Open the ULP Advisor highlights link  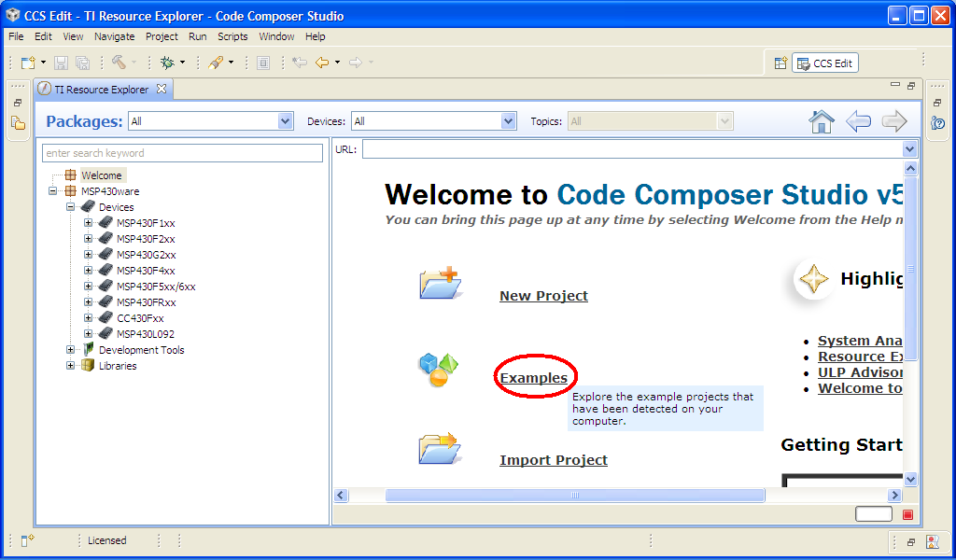pyautogui.click(x=860, y=372)
